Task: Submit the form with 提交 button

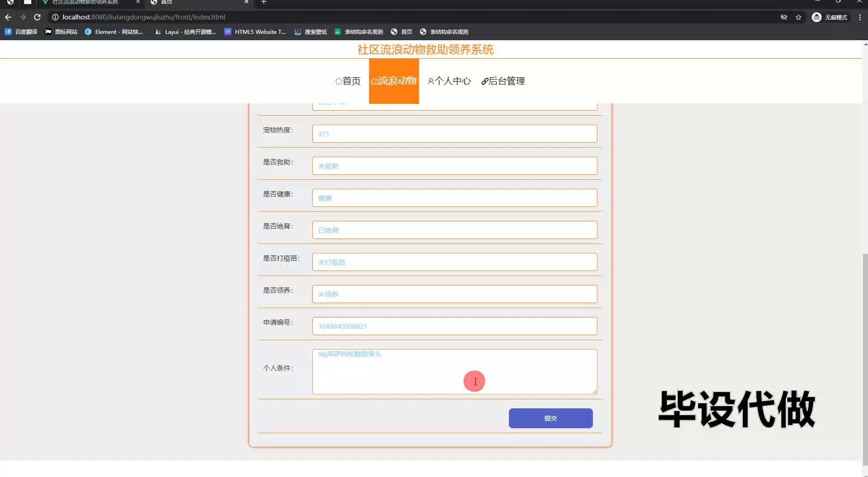Action: click(x=551, y=418)
